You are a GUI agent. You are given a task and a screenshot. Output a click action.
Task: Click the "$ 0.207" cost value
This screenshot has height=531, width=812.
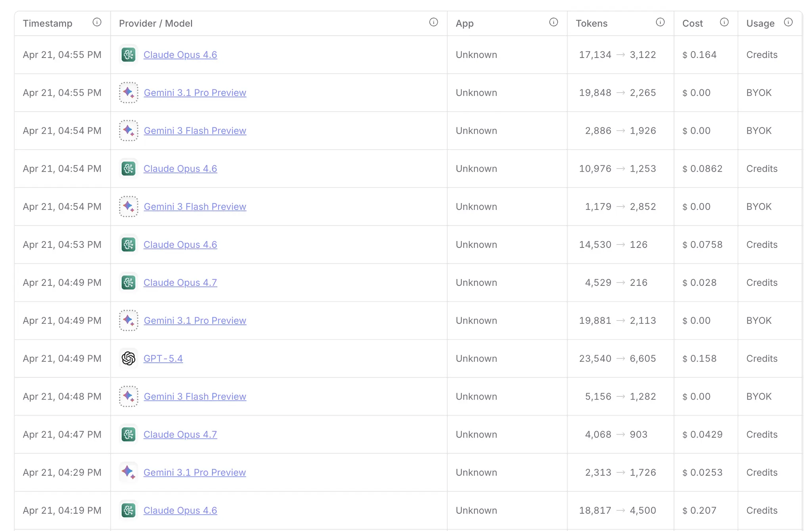699,510
